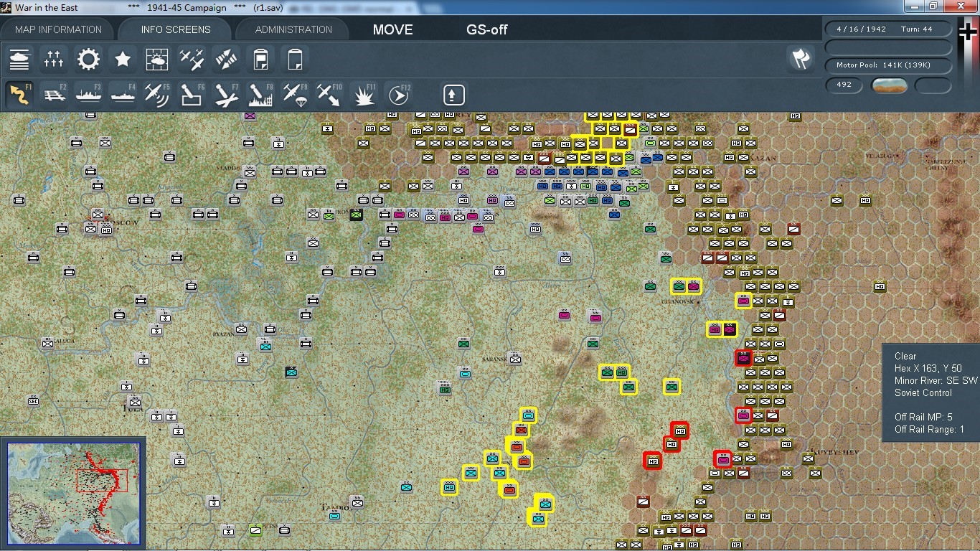Collapse toolbar with the up-arrow button
Image resolution: width=980 pixels, height=551 pixels.
(x=453, y=95)
